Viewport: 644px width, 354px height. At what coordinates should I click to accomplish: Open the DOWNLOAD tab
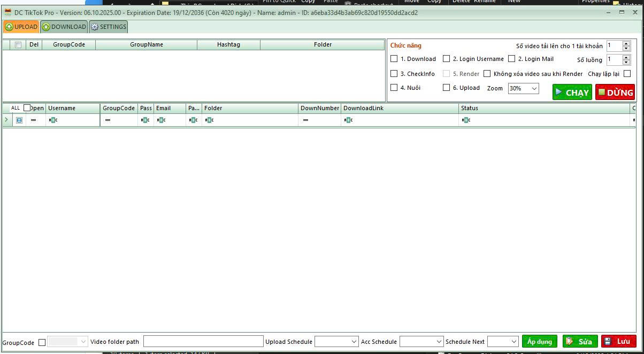(64, 27)
